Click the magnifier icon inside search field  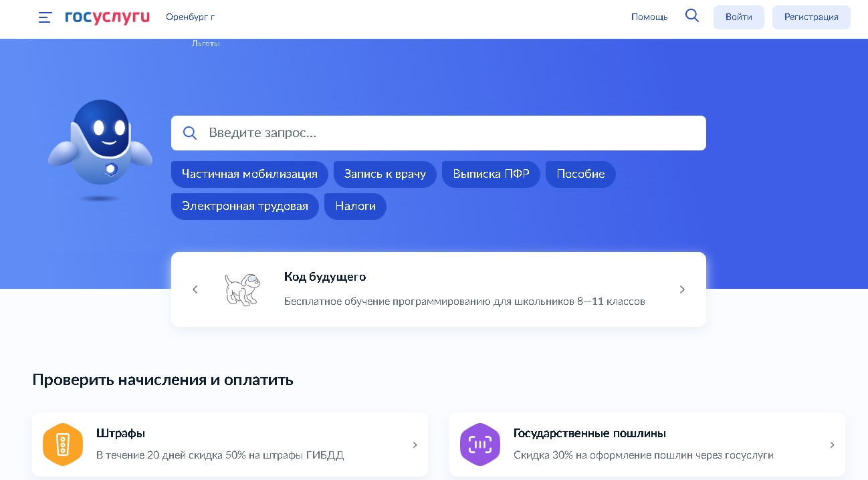(190, 133)
